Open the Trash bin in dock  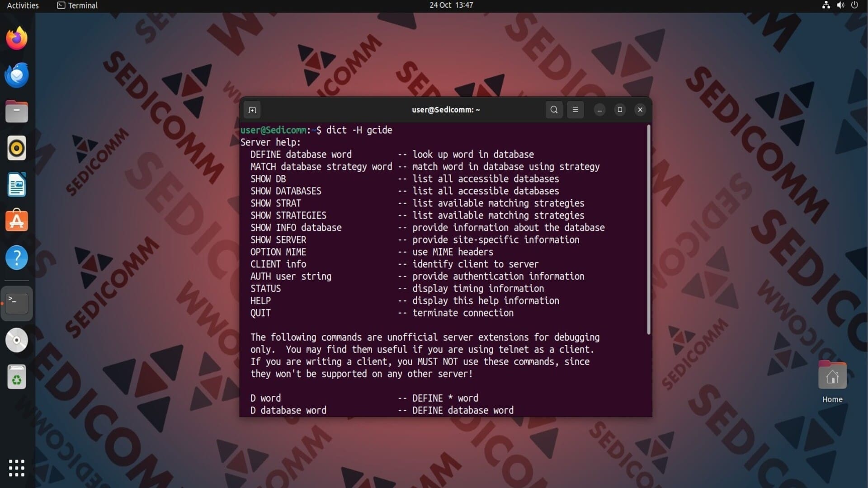click(17, 377)
